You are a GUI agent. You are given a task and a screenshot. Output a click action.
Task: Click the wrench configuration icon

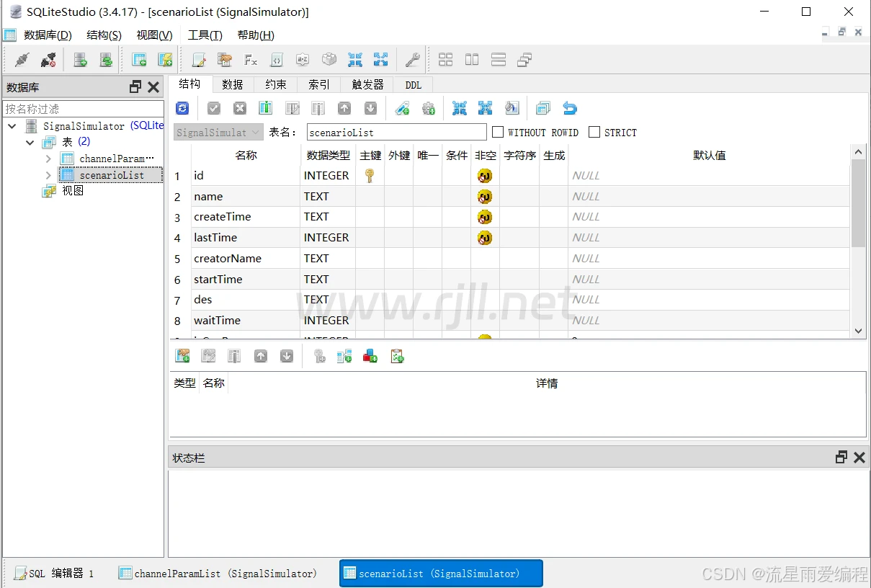(412, 60)
